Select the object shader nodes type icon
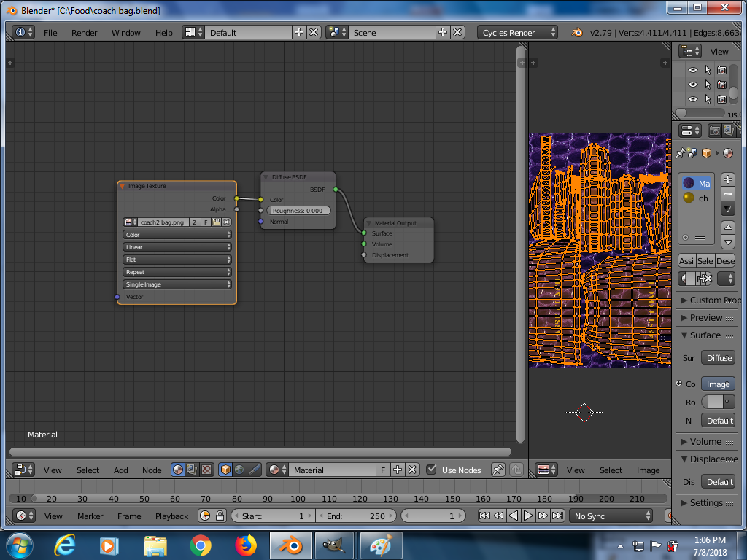This screenshot has width=747, height=560. (x=226, y=470)
